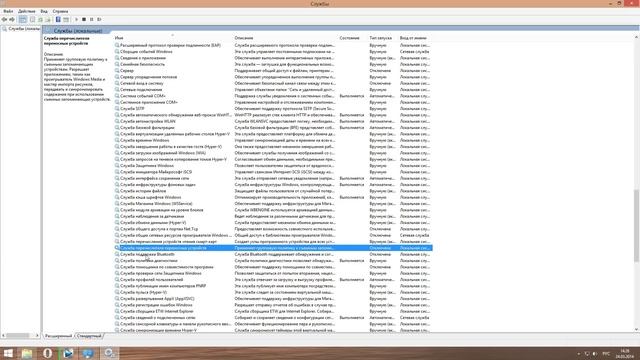The height and width of the screenshot is (360, 640).
Task: Sort by the Тип запуска column header
Action: 383,38
